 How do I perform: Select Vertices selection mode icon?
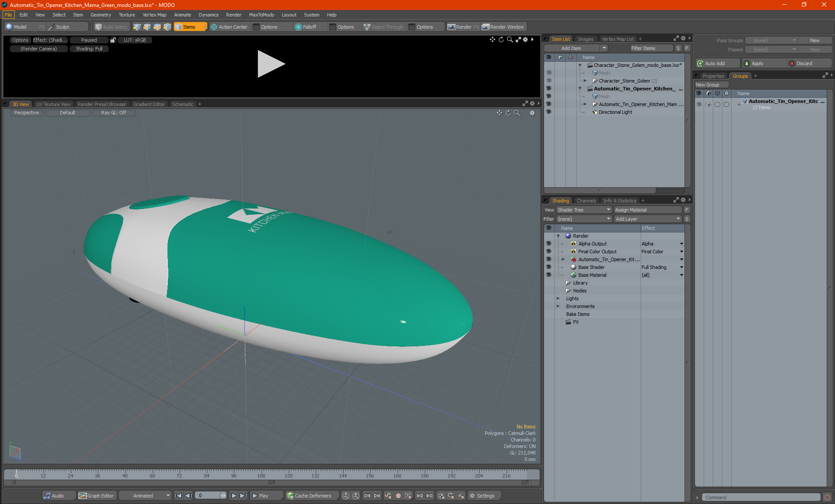(137, 27)
